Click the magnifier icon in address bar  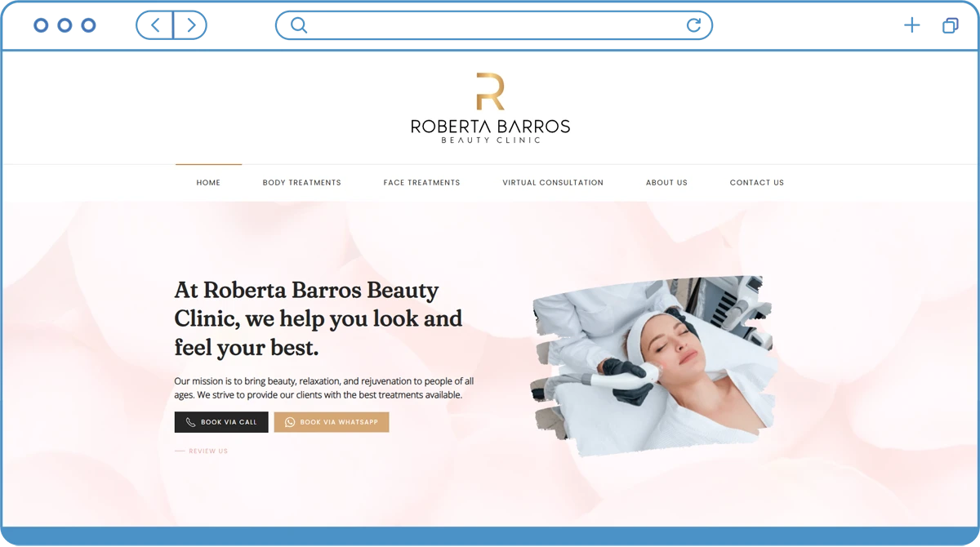(298, 25)
